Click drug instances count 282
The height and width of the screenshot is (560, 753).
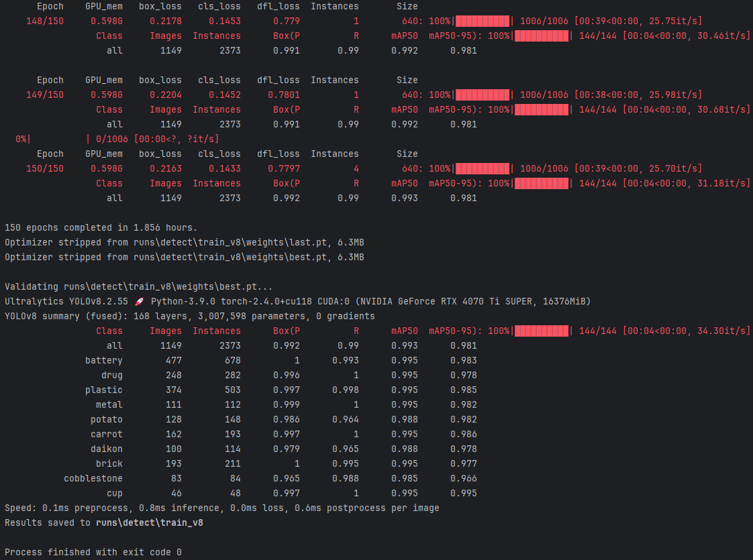click(x=232, y=376)
